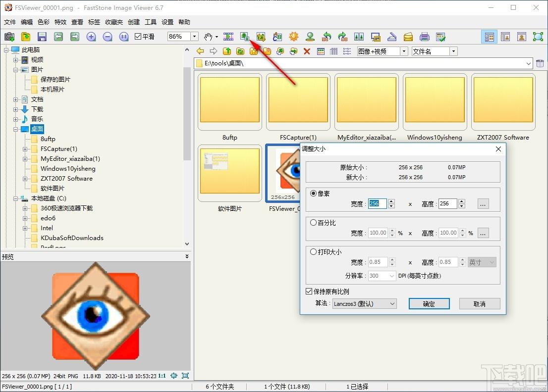548x392 pixels.
Task: Click the zoom in plus icon
Action: pos(91,37)
